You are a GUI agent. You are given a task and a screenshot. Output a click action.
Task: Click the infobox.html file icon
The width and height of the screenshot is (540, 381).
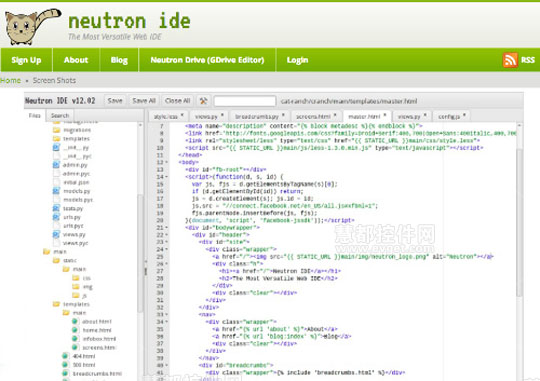pos(75,338)
